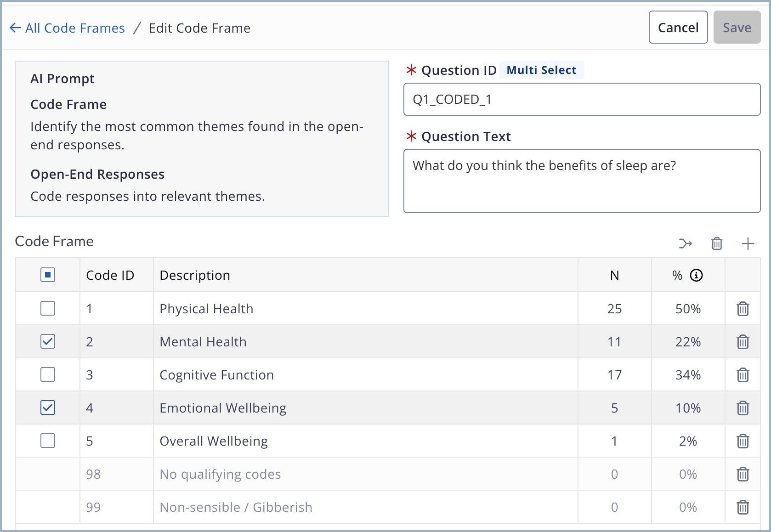Viewport: 771px width, 532px height.
Task: Delete the Physical Health code row
Action: [x=743, y=309]
